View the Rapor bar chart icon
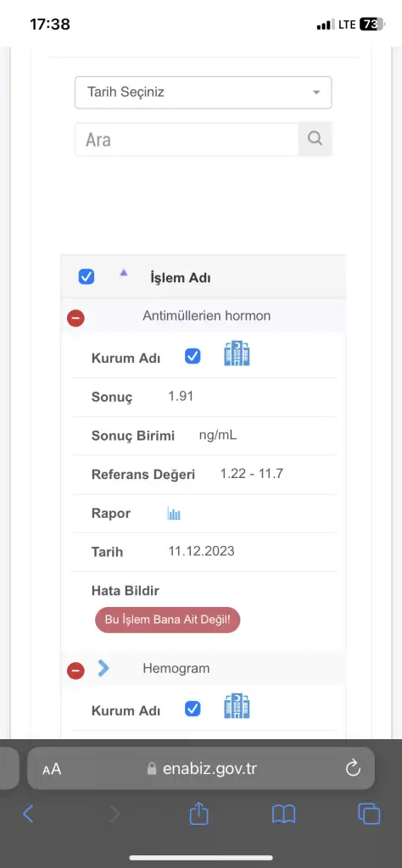This screenshot has height=868, width=402. [x=175, y=514]
